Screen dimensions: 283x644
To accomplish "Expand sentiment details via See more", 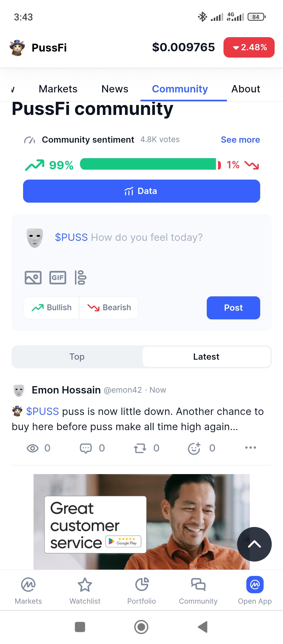I will 240,140.
